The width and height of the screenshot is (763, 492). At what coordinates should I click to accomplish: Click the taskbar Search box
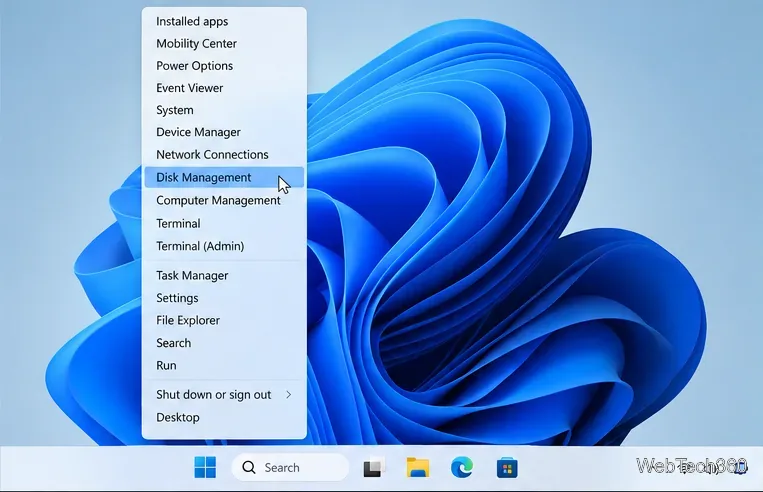[x=290, y=468]
